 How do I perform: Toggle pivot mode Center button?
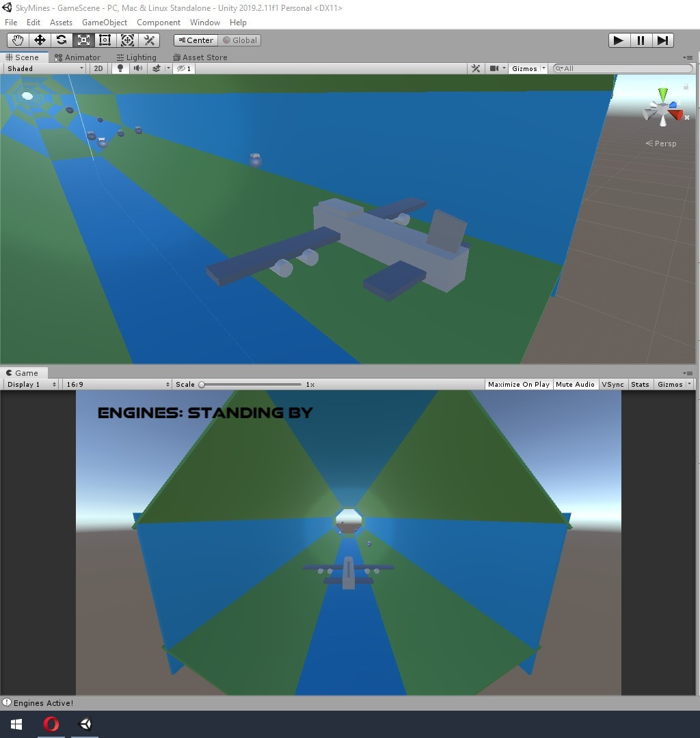coord(196,40)
